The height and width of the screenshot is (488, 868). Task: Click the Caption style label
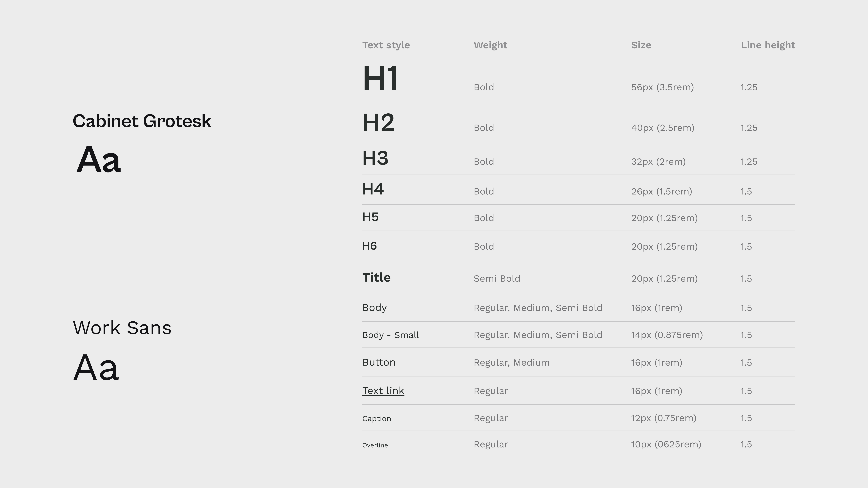(376, 419)
